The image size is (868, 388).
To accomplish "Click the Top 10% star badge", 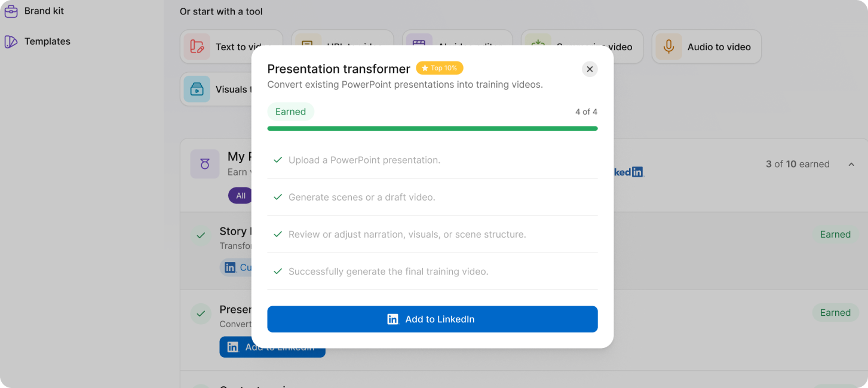I will coord(440,68).
